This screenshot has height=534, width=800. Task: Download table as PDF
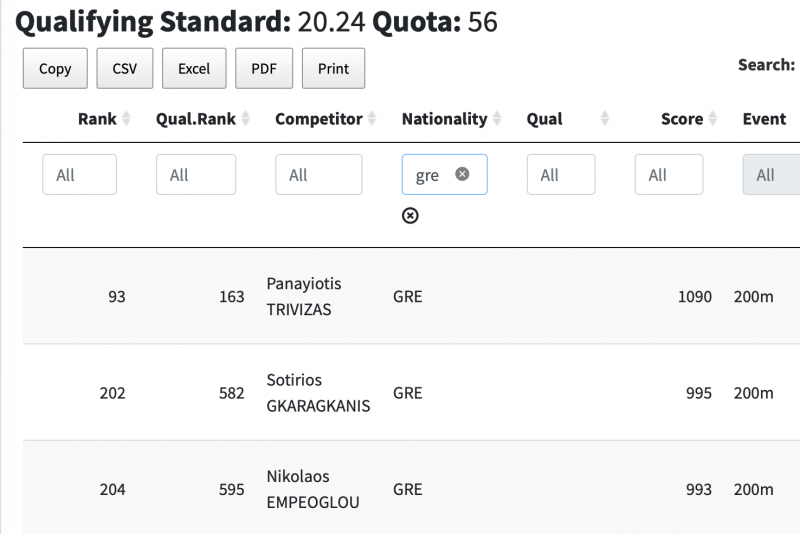(x=264, y=69)
